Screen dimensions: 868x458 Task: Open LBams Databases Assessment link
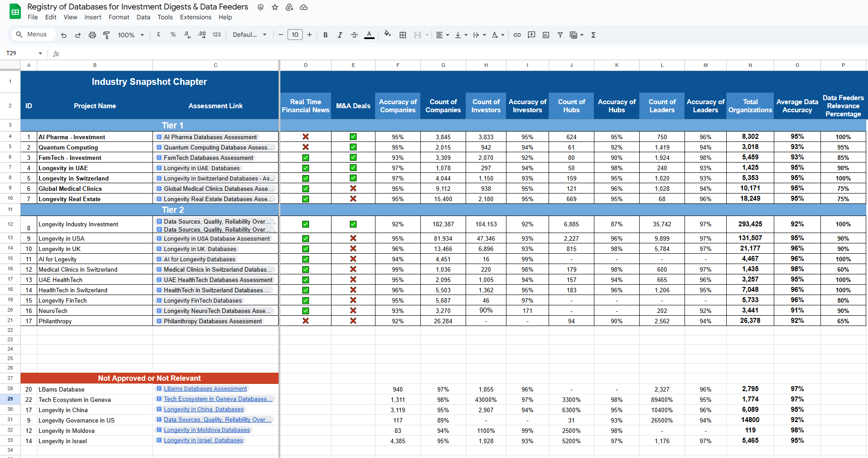205,389
